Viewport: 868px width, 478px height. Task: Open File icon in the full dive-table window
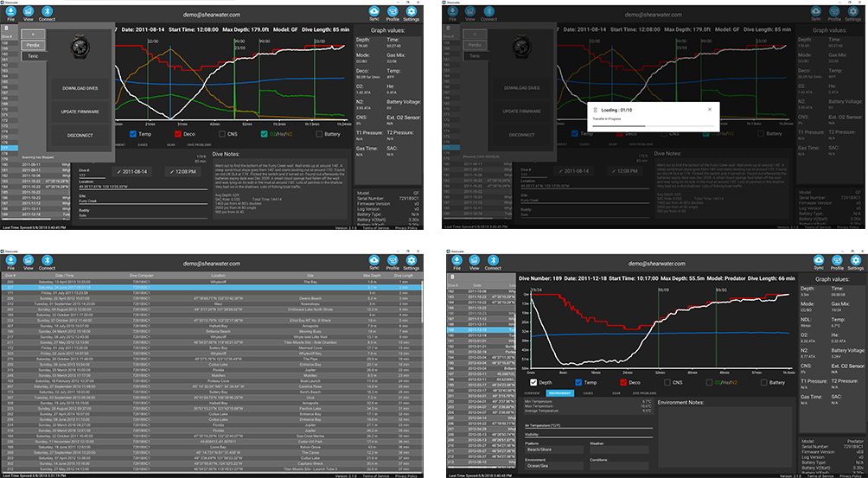tap(10, 260)
